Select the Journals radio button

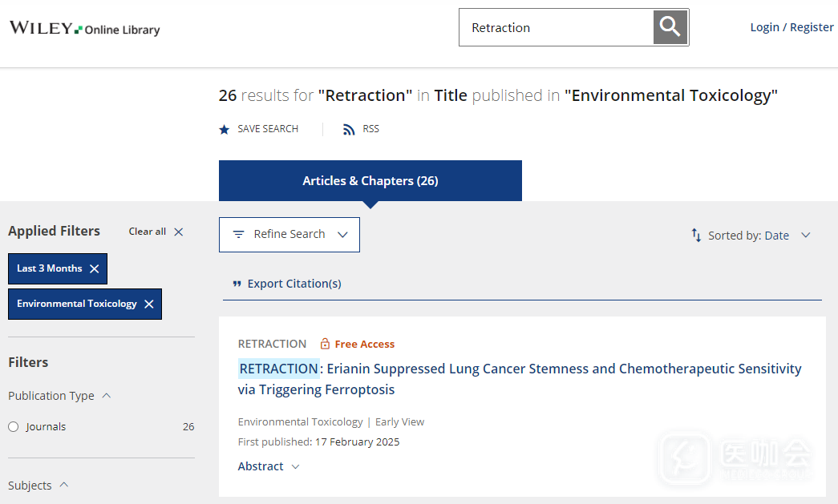[x=14, y=427]
